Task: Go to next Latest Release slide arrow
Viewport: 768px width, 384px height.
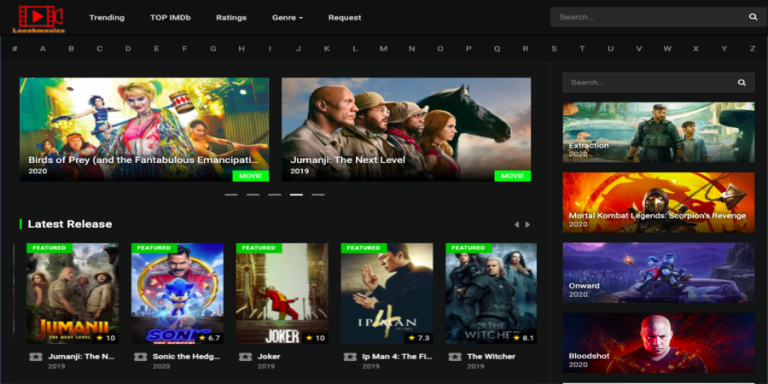Action: point(528,224)
